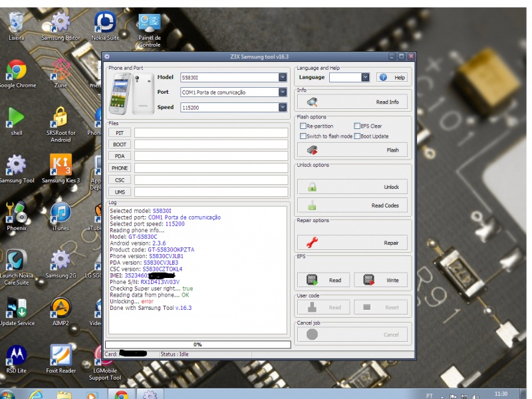Click the 0% progress bar
The width and height of the screenshot is (532, 399).
coord(198,344)
